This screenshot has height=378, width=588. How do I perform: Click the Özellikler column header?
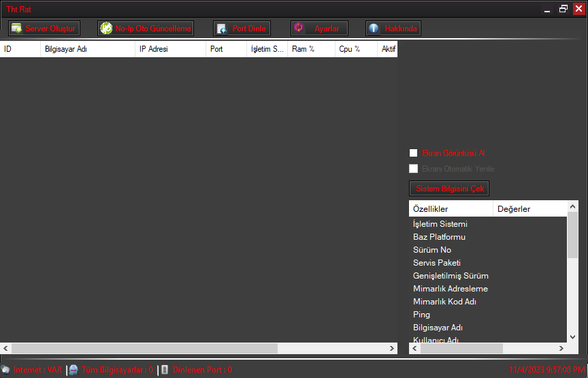(x=450, y=208)
